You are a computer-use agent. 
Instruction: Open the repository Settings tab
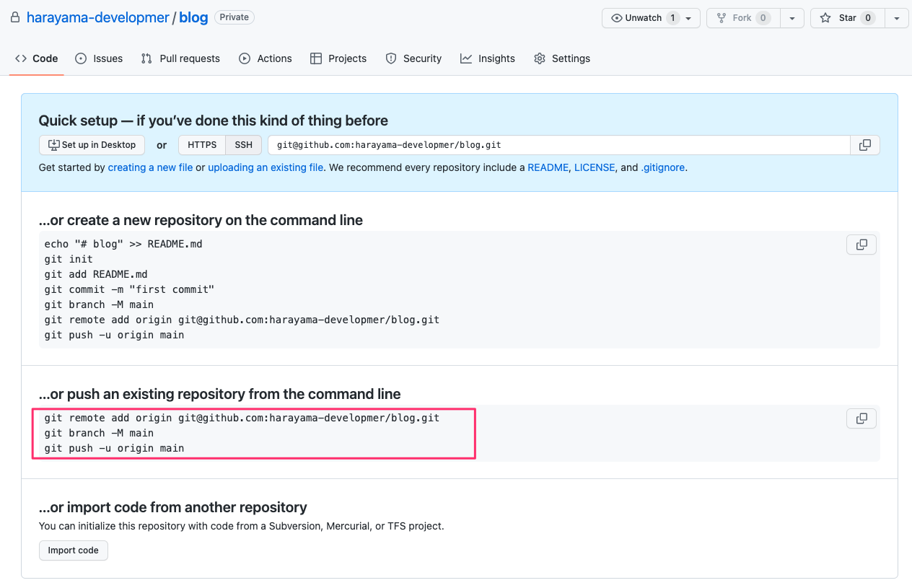click(562, 58)
